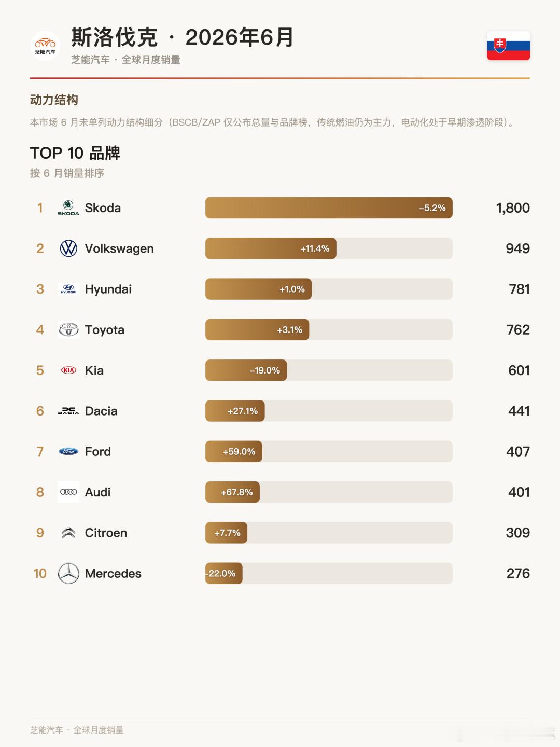Click the Skoda -5.2% sales bar
The image size is (560, 747).
[329, 208]
